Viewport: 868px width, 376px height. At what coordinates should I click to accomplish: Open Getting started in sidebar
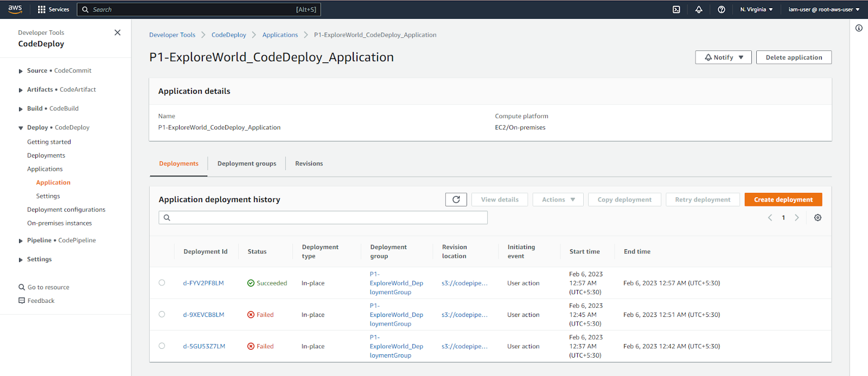(x=49, y=142)
